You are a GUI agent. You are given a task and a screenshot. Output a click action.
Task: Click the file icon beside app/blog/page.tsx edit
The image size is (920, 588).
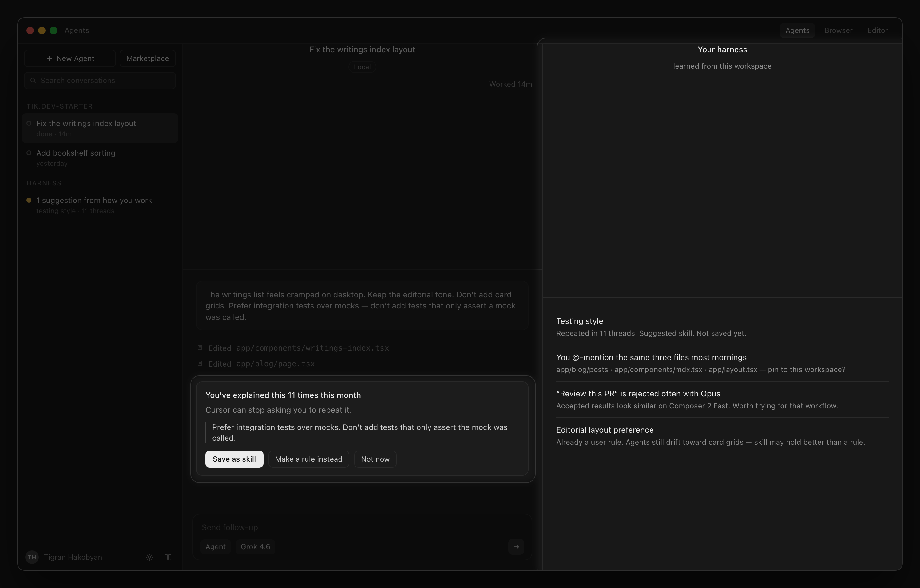200,363
